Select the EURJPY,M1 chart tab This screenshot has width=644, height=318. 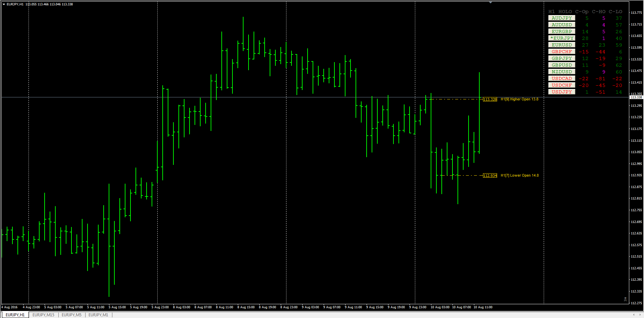pos(98,315)
